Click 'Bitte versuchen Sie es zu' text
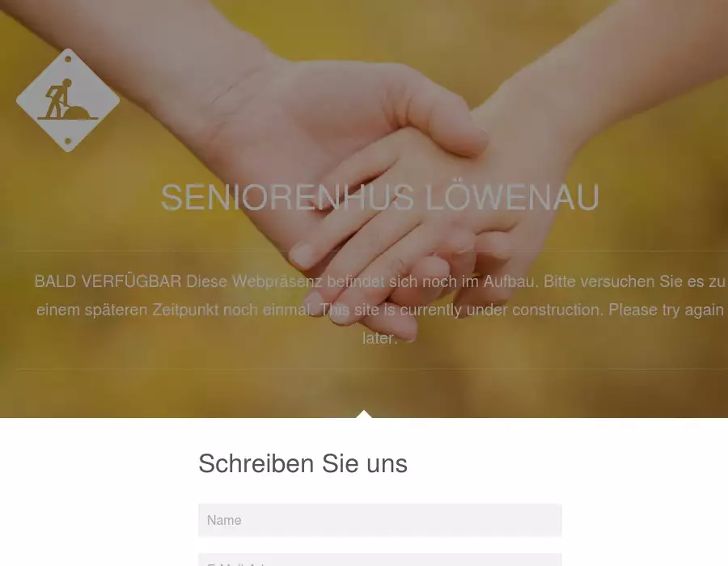Image resolution: width=728 pixels, height=566 pixels. pyautogui.click(x=634, y=281)
